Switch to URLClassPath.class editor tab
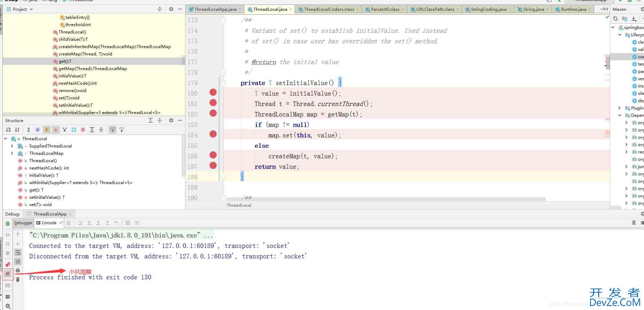This screenshot has height=310, width=644. tap(435, 9)
